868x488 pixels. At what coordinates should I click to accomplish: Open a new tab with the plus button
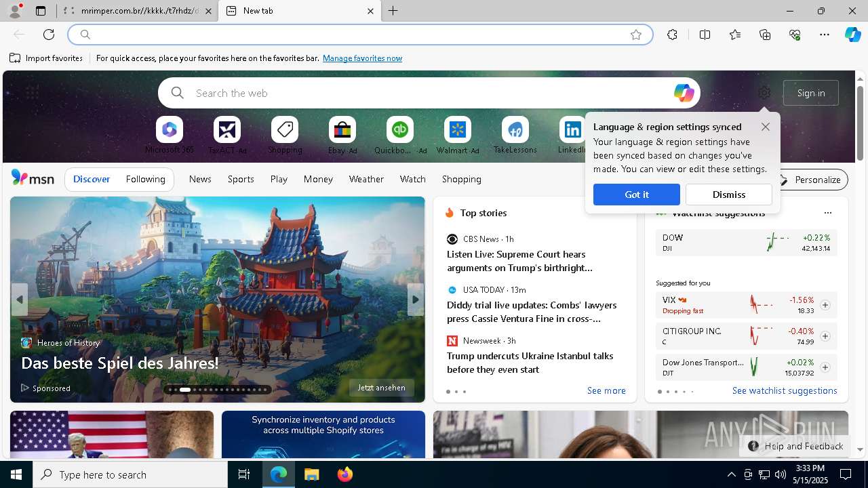[x=393, y=11]
